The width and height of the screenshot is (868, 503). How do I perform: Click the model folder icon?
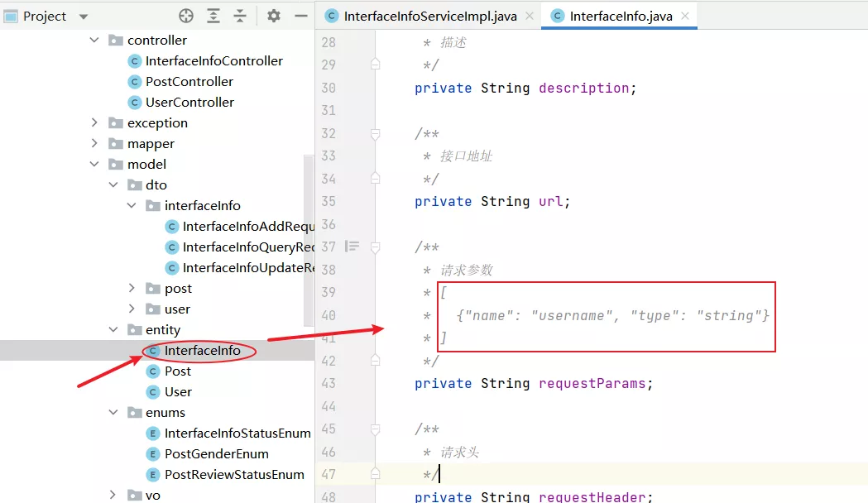[x=116, y=164]
